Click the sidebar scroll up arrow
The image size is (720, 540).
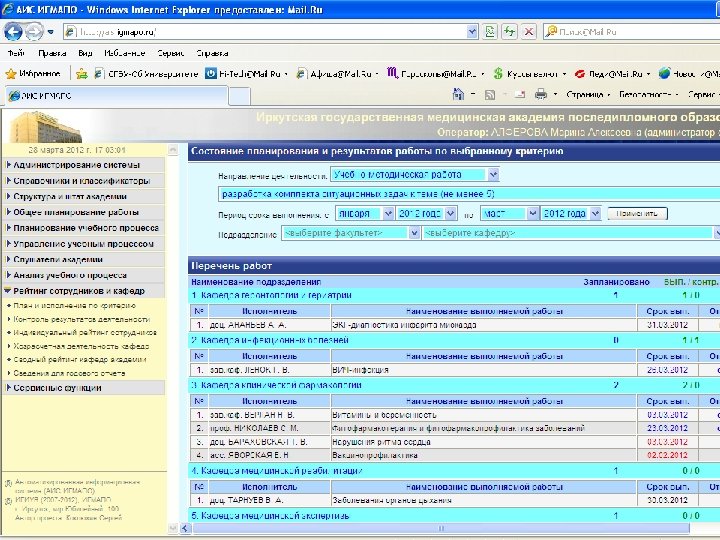tap(173, 150)
